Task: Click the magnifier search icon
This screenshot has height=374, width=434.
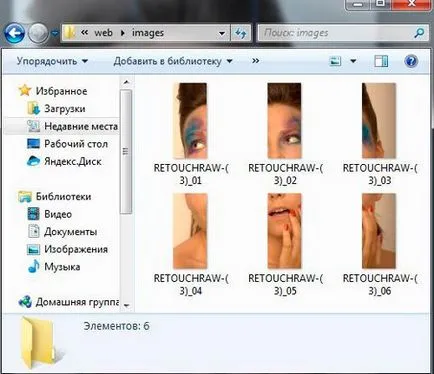Action: coord(419,33)
